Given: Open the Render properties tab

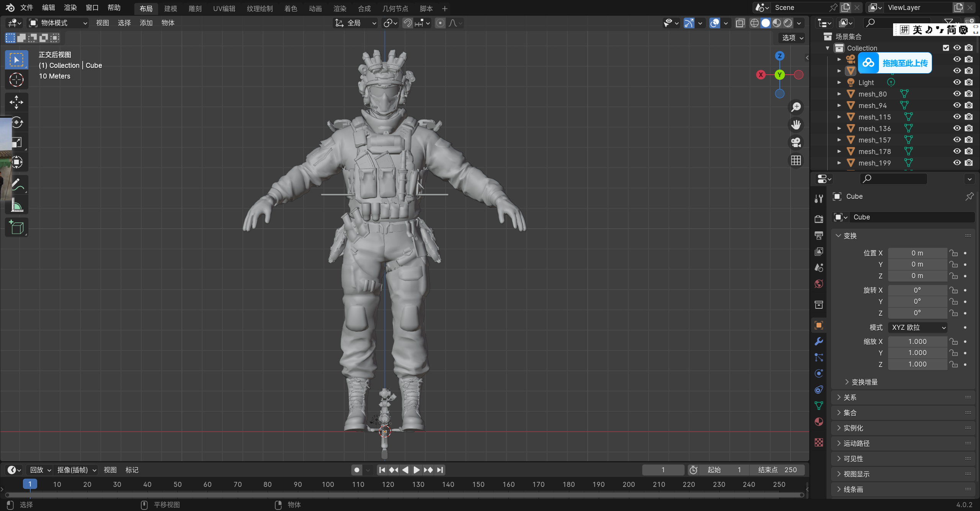Looking at the screenshot, I should 819,219.
